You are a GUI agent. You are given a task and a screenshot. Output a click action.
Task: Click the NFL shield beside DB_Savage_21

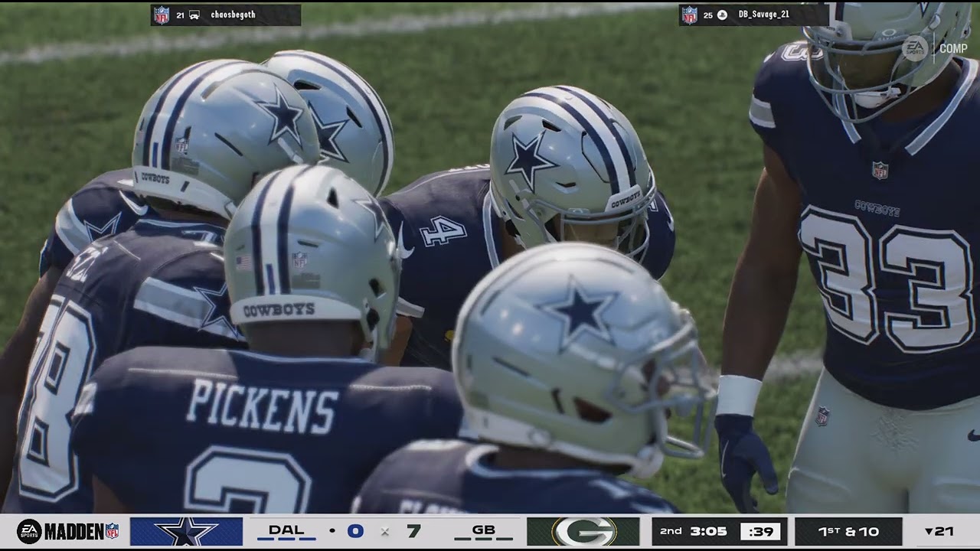[x=690, y=15]
